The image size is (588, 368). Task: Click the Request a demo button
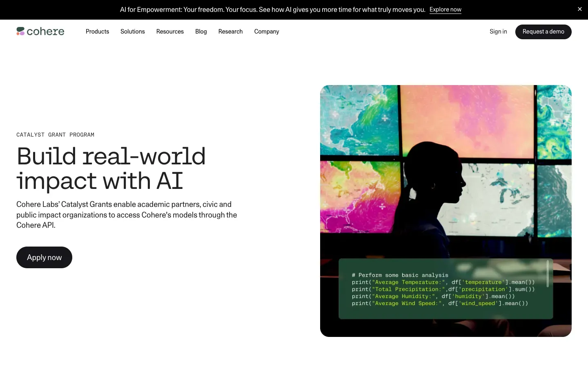pos(543,32)
